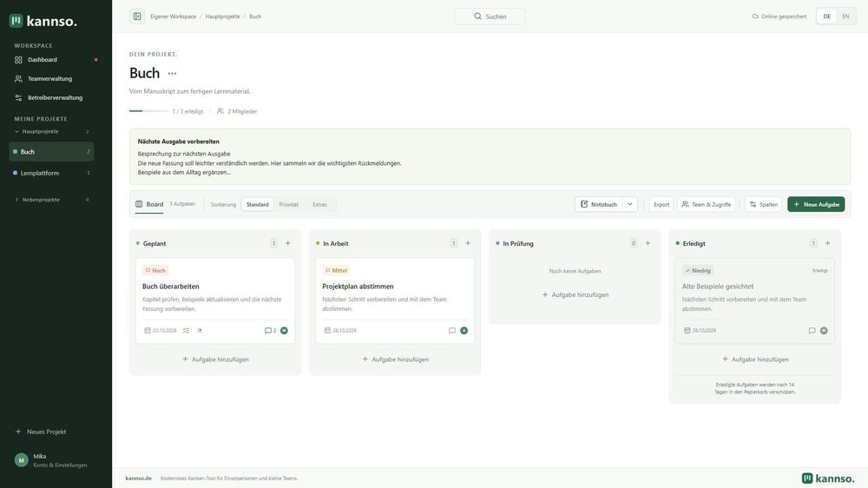This screenshot has height=488, width=868.
Task: Click the project progress bar
Action: point(148,111)
